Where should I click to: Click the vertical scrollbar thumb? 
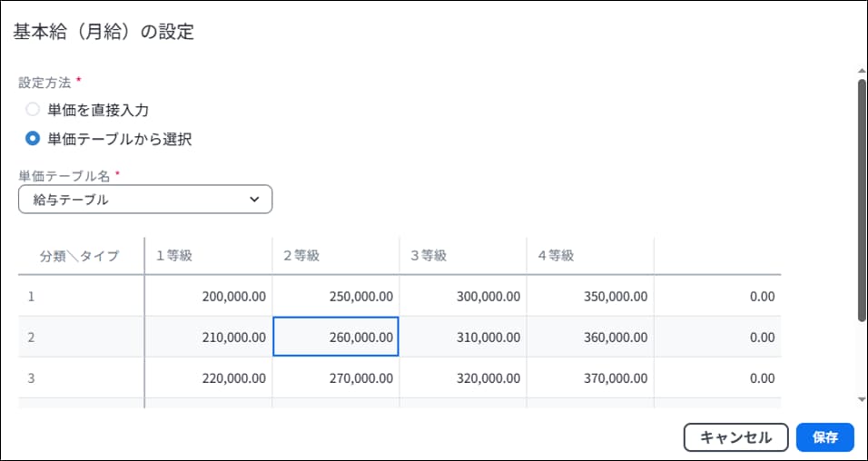click(x=862, y=200)
